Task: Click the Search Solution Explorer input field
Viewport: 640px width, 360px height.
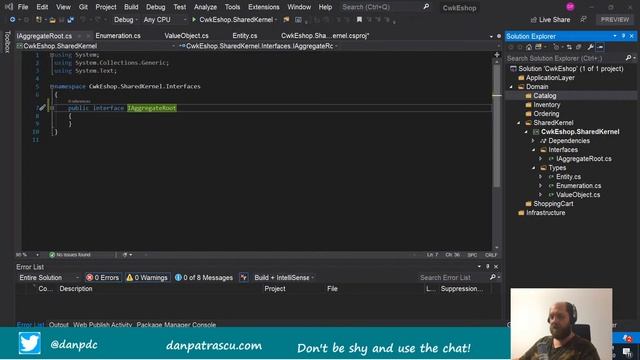Action: tap(565, 58)
